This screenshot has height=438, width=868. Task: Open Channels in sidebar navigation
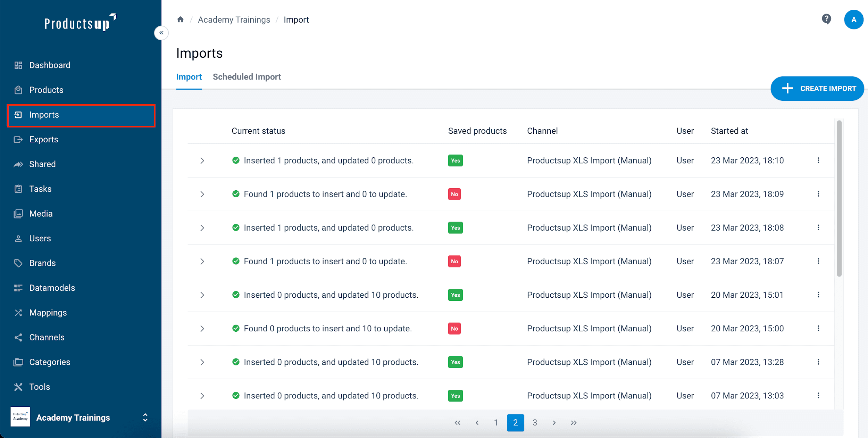(47, 337)
